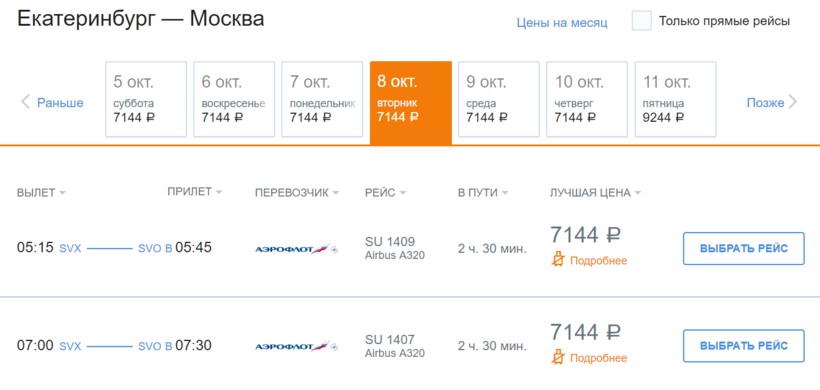820x390 pixels.
Task: Click the Aeroflot logo on the SU 1409 row
Action: 297,249
